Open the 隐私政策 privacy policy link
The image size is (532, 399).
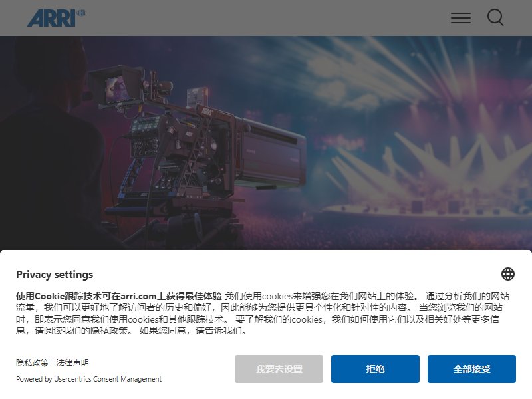click(x=32, y=362)
